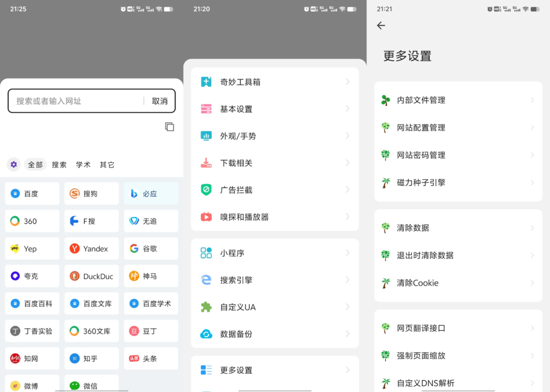Expand the 磁力种子引擎 row chevron
This screenshot has width=550, height=392.
click(x=532, y=183)
